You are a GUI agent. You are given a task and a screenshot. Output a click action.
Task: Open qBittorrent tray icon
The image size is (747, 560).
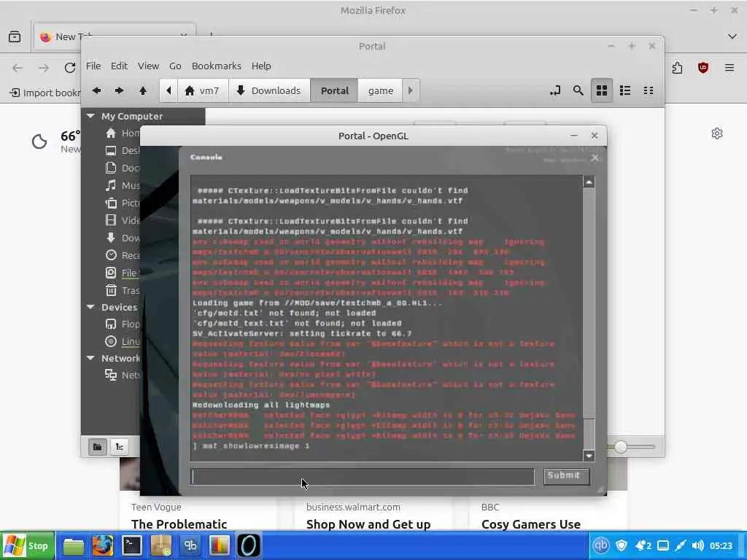pos(600,545)
